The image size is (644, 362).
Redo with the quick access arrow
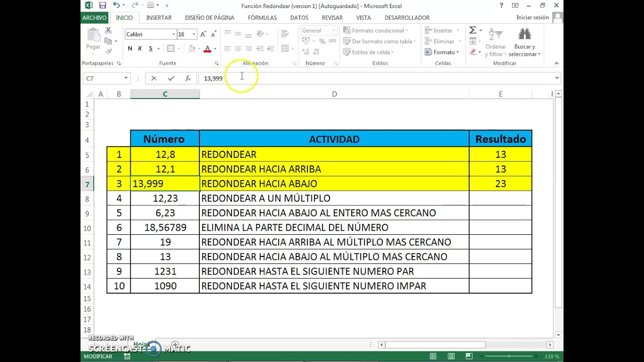(x=134, y=6)
